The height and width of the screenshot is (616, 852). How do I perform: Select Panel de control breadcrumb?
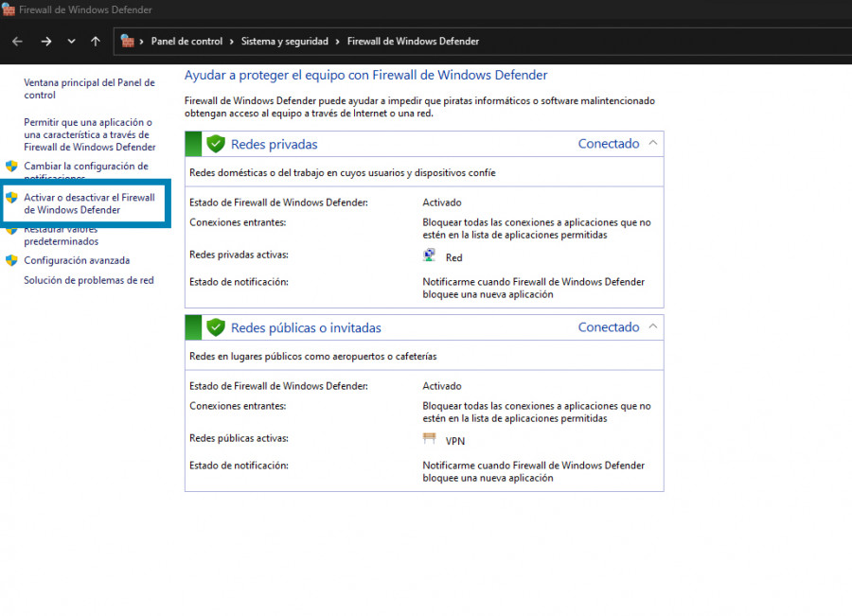186,42
